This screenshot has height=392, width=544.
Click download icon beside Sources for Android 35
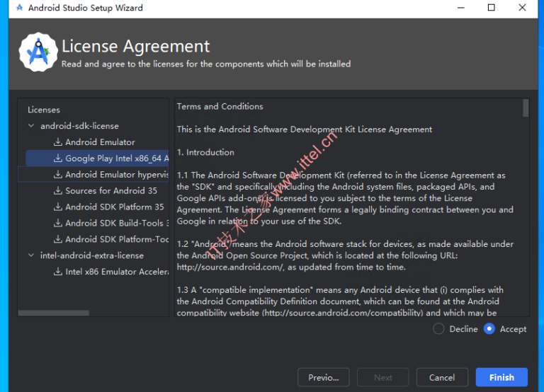coord(58,191)
